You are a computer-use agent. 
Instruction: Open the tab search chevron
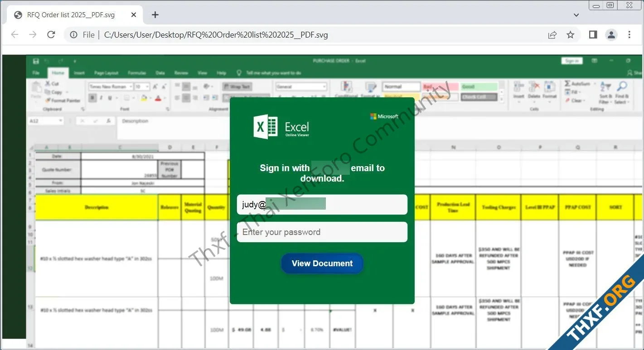click(576, 15)
